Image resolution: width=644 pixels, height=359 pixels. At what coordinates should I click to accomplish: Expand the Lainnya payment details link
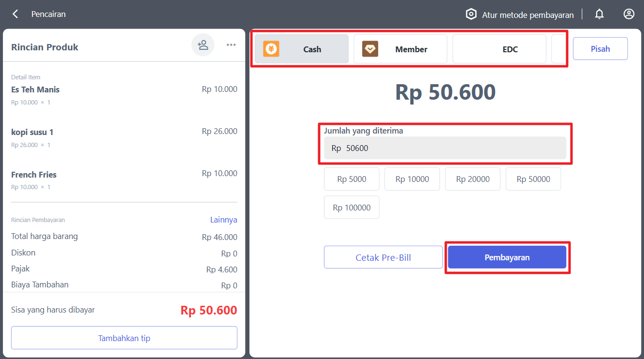223,220
